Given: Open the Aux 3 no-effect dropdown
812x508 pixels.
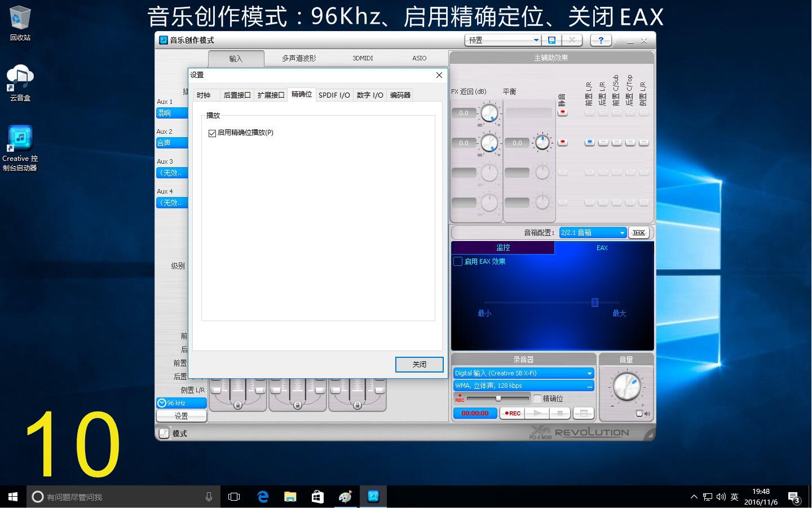Looking at the screenshot, I should pyautogui.click(x=172, y=173).
